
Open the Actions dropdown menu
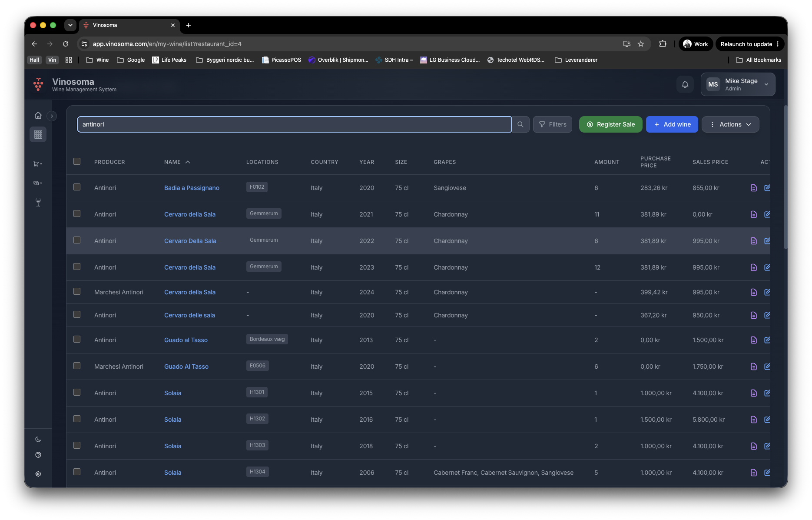[x=730, y=124]
